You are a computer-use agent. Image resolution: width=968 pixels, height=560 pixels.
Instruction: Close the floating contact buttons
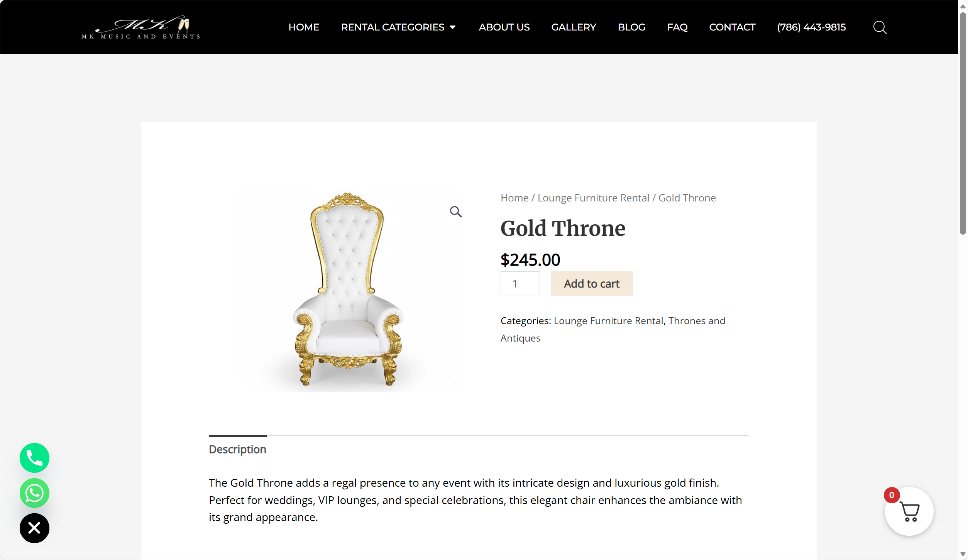[34, 528]
